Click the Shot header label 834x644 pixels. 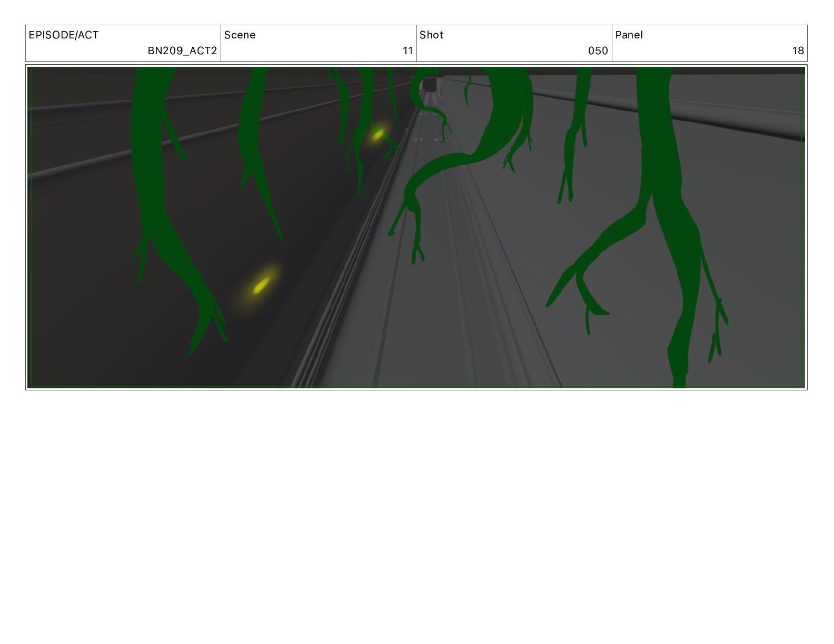tap(432, 35)
